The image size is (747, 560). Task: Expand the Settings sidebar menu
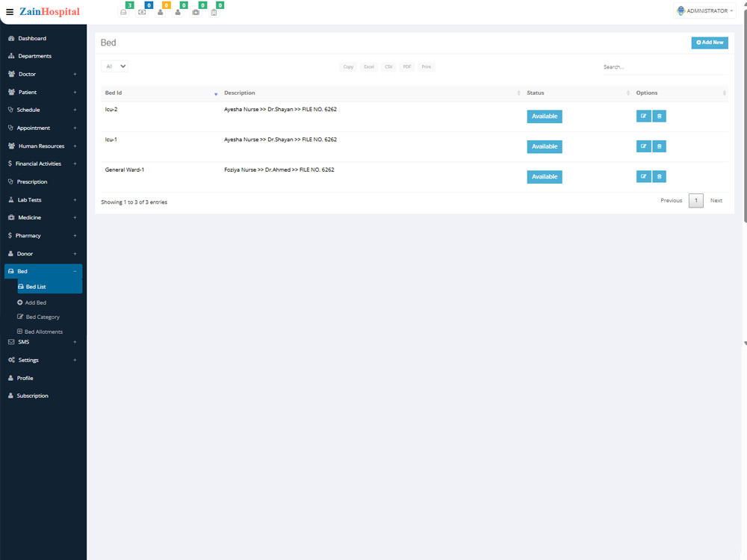[43, 360]
